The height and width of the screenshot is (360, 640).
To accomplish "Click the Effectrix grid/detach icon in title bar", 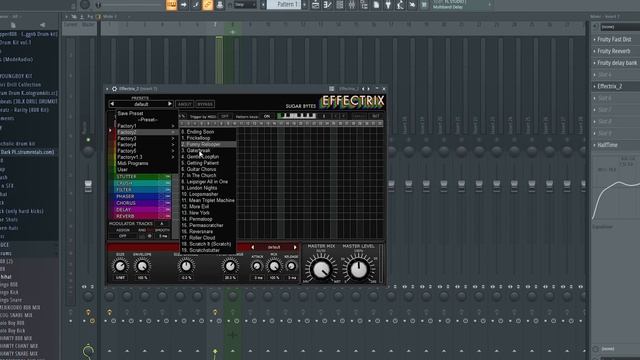I will [x=331, y=89].
